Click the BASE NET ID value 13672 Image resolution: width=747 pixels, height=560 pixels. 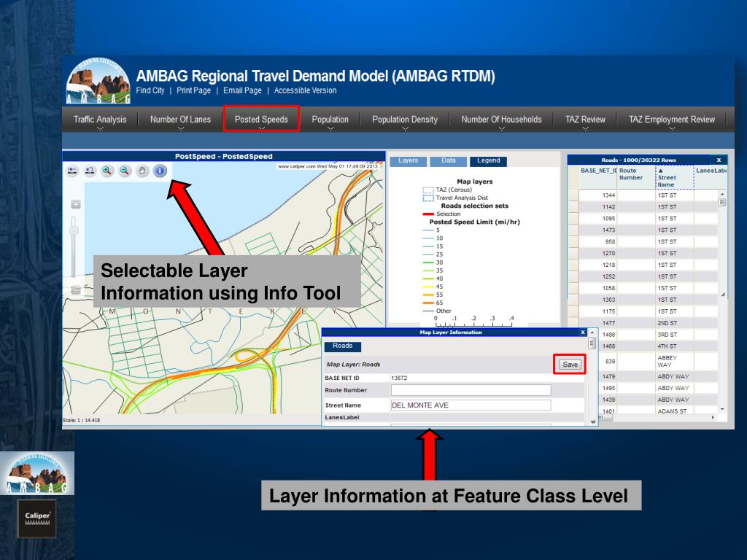coord(399,378)
